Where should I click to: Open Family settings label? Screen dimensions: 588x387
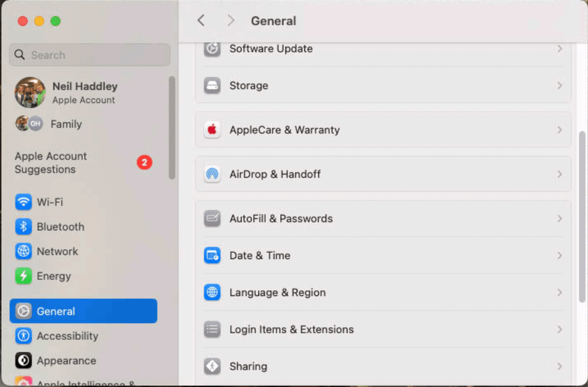(66, 124)
